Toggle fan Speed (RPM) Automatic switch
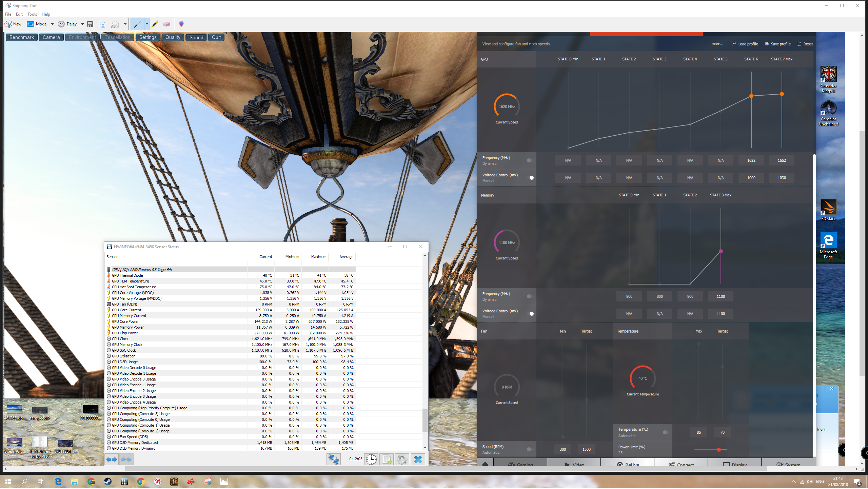868x489 pixels. click(x=530, y=450)
